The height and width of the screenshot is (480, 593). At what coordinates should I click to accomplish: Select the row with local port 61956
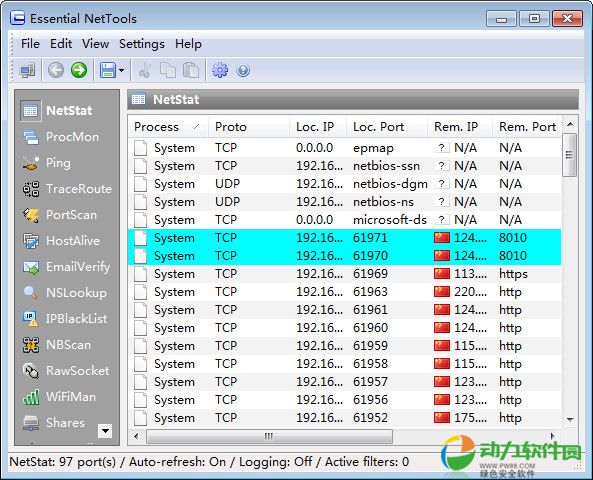345,399
